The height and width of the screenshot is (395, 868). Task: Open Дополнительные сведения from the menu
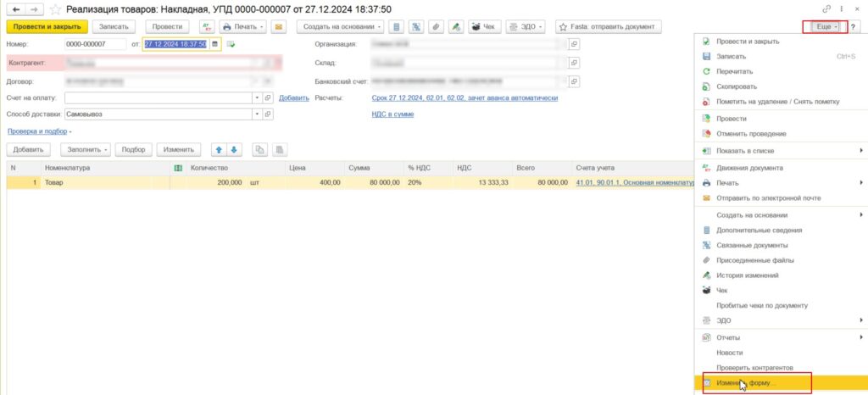tap(781, 231)
